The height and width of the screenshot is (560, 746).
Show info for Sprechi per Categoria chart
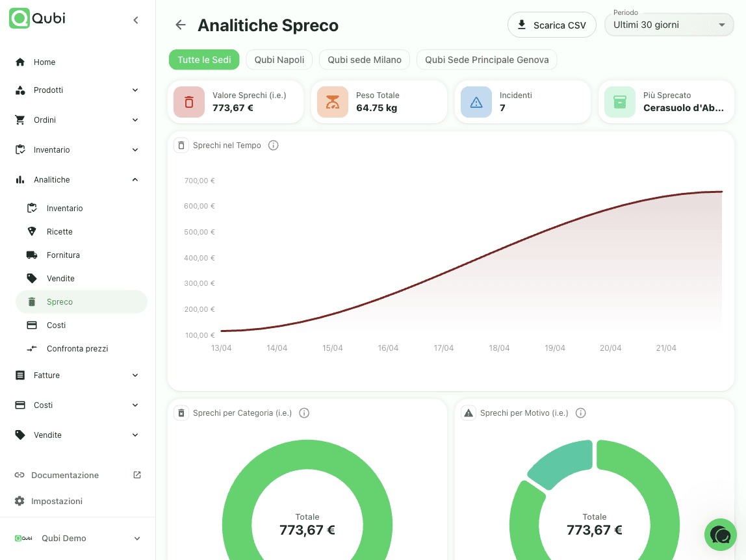point(304,413)
